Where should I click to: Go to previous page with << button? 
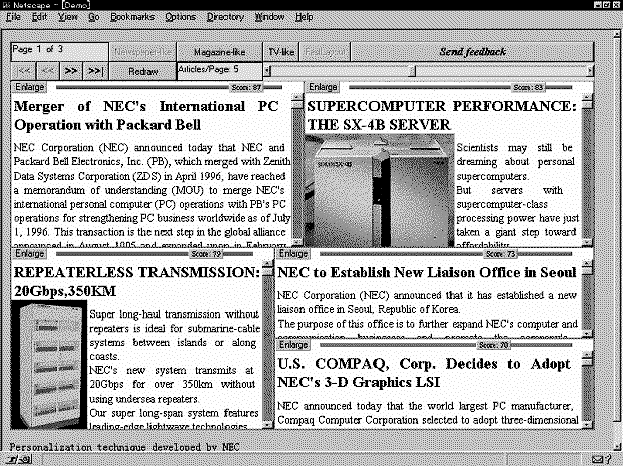coord(47,71)
